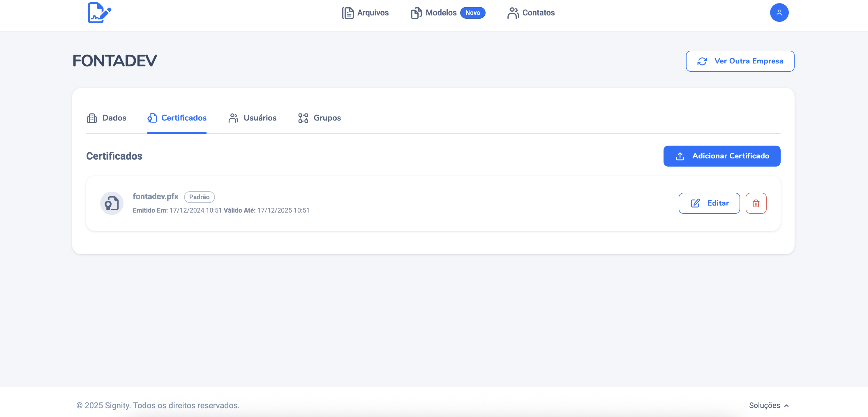This screenshot has width=868, height=417.
Task: Click the Novo badge next to Modelos
Action: [x=472, y=13]
